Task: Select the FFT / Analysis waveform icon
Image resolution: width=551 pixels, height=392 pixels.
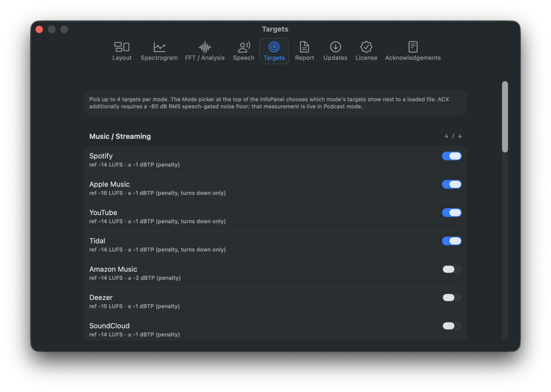Action: point(205,47)
